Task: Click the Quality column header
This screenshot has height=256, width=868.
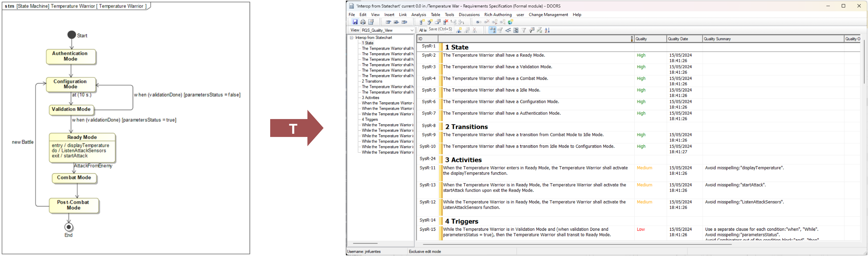Action: pyautogui.click(x=650, y=39)
